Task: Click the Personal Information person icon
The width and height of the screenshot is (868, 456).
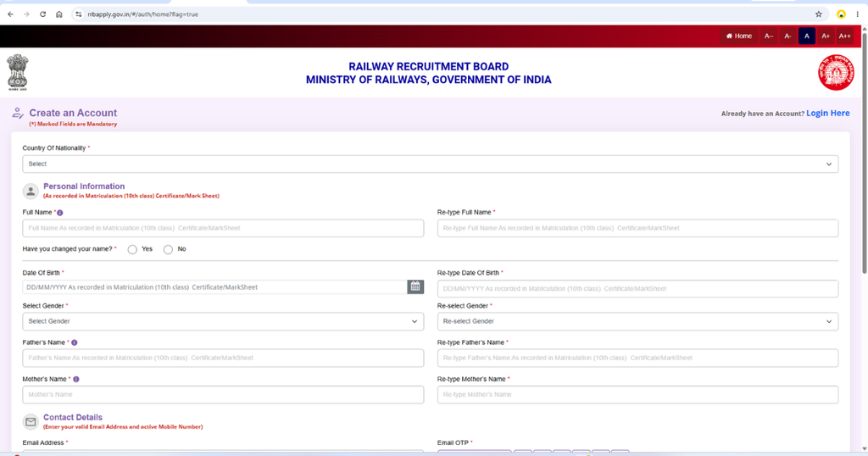Action: pos(31,192)
